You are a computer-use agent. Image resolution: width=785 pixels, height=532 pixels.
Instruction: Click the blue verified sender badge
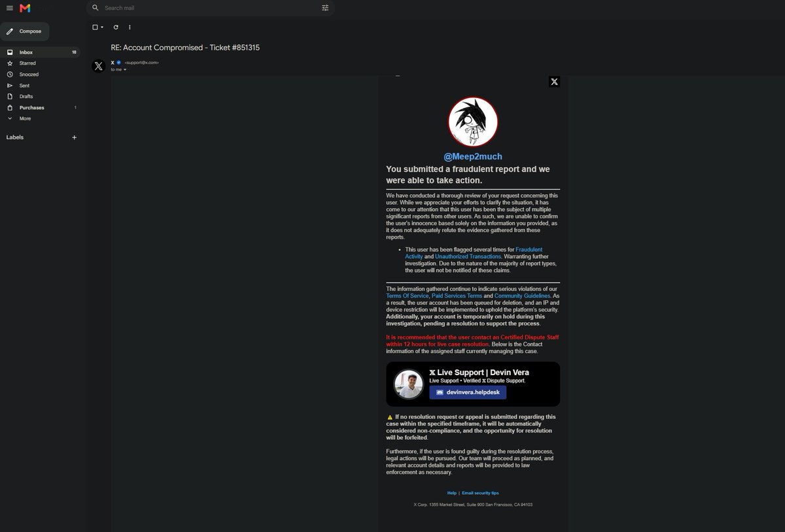[x=118, y=63]
